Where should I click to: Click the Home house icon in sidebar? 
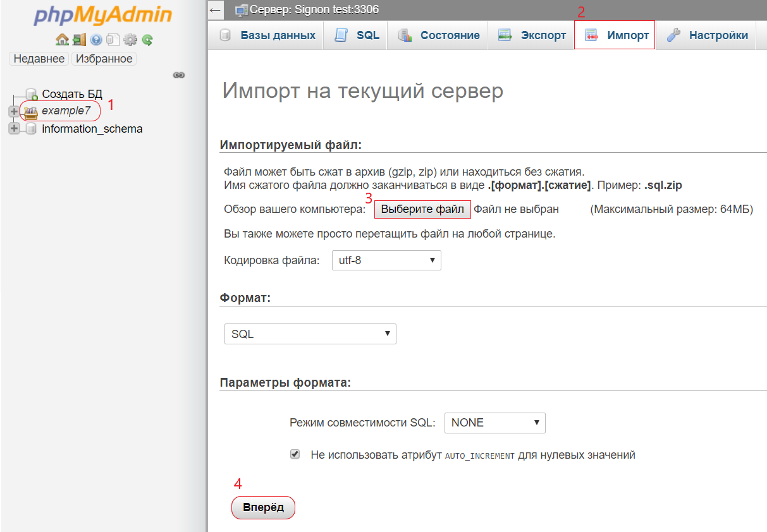pyautogui.click(x=61, y=40)
